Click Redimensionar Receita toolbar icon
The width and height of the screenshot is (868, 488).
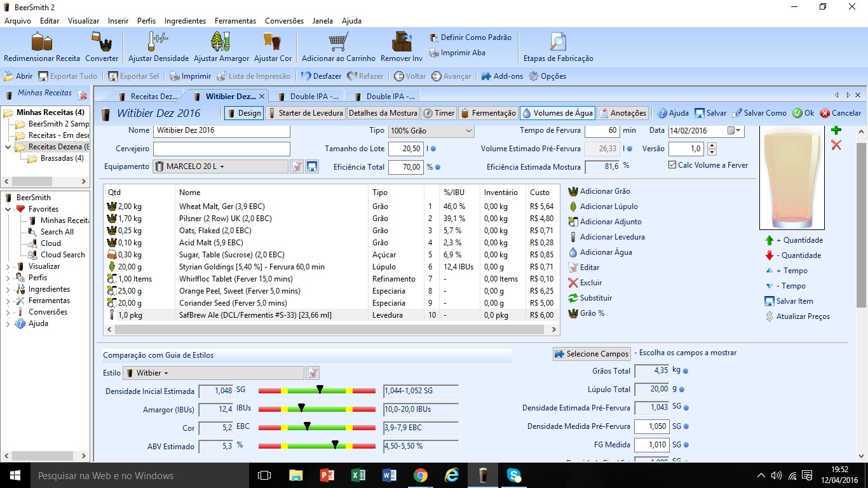[x=42, y=42]
